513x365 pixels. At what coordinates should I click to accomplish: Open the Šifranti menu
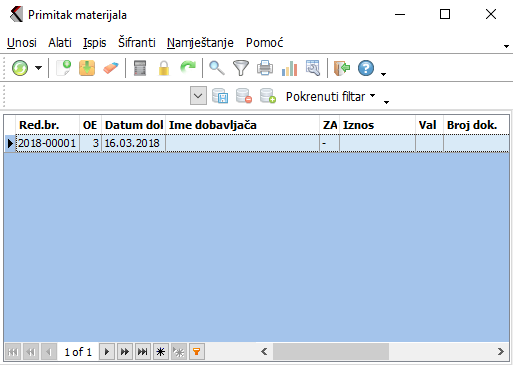click(137, 43)
